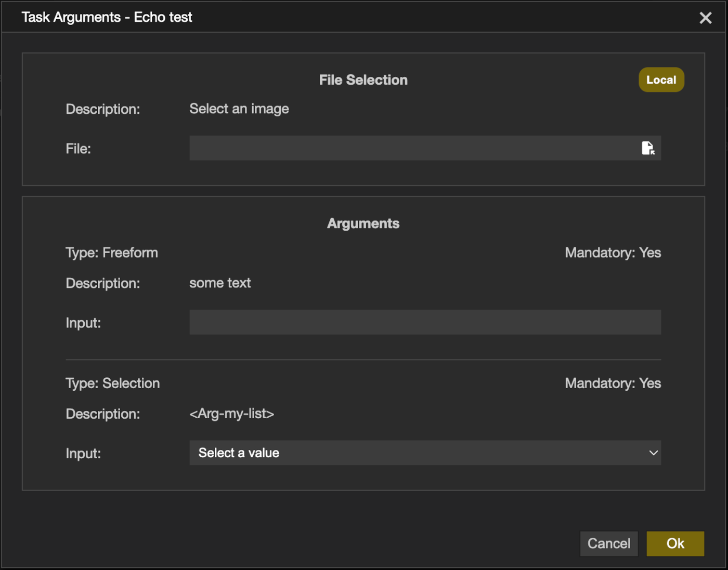This screenshot has height=570, width=728.
Task: Click the file browse icon in File field
Action: click(648, 149)
